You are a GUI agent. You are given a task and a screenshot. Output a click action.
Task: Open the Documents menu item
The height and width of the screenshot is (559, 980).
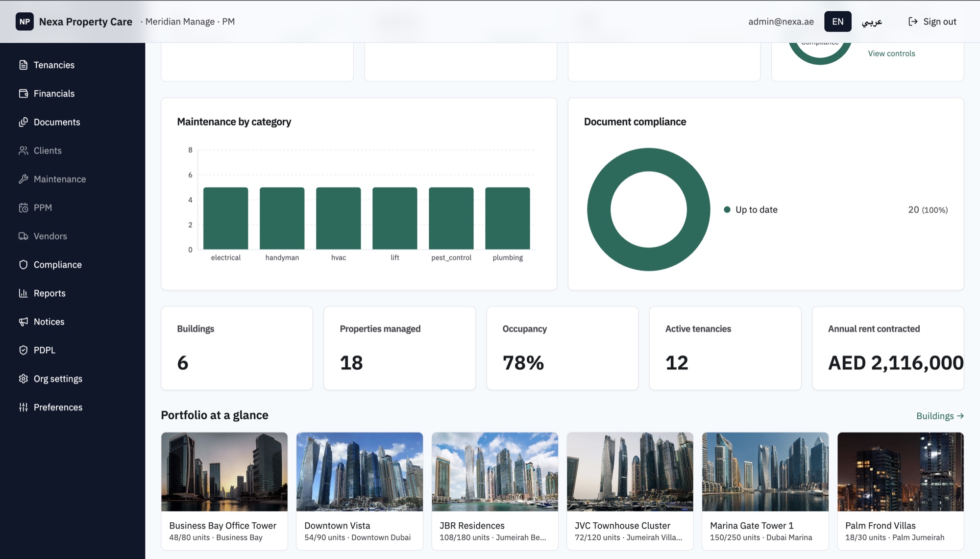click(73, 122)
